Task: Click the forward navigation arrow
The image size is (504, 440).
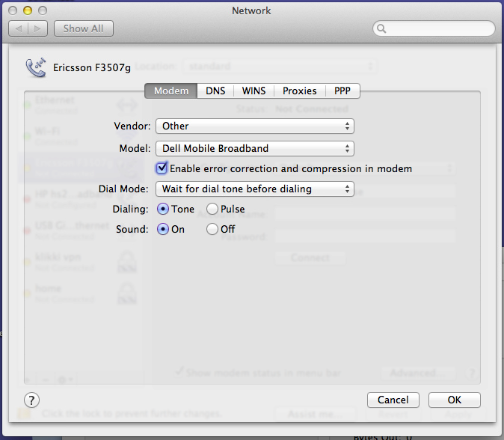Action: tap(38, 28)
